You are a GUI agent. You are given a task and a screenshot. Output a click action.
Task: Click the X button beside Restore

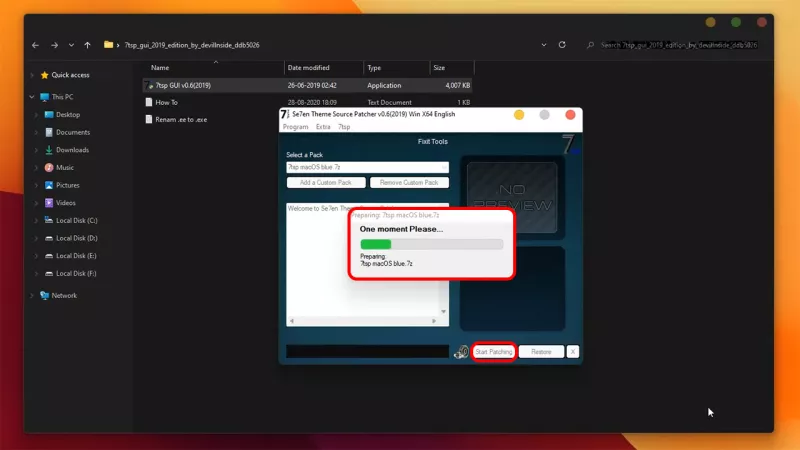tap(572, 352)
